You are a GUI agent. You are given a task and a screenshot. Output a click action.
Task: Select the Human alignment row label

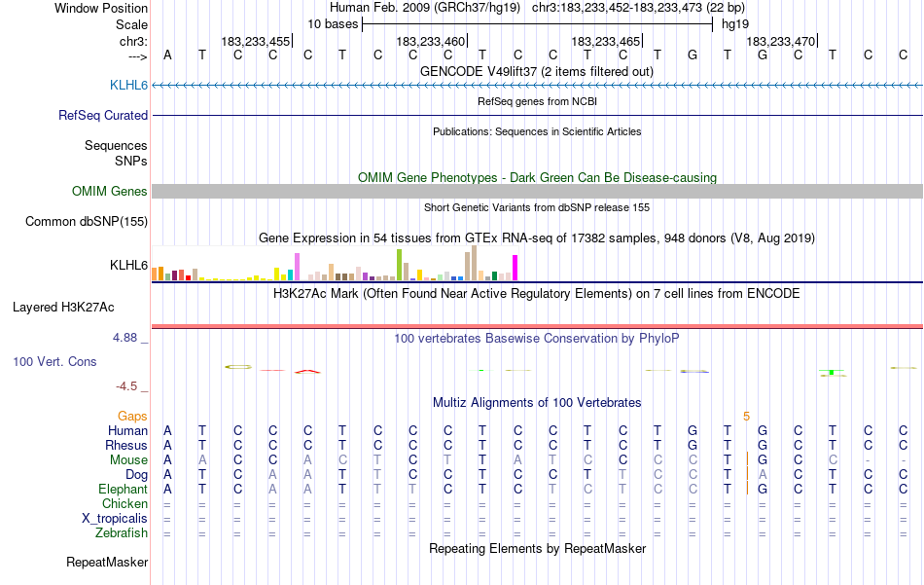(x=127, y=430)
